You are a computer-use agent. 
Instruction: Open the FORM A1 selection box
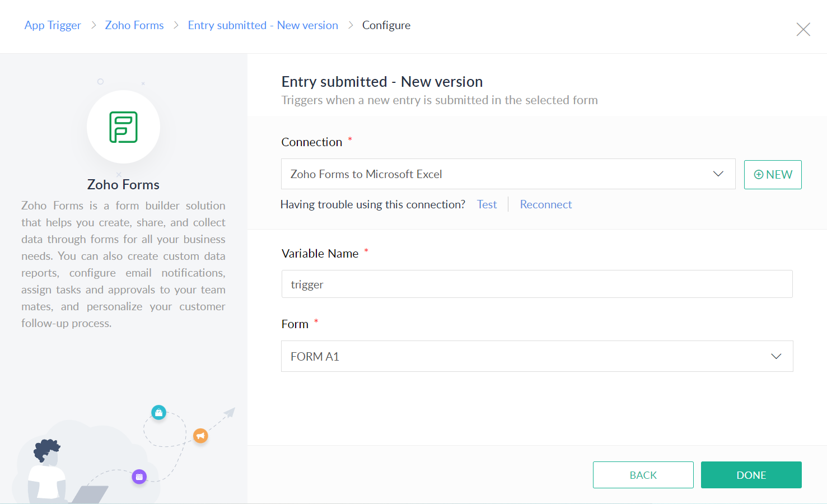point(537,356)
